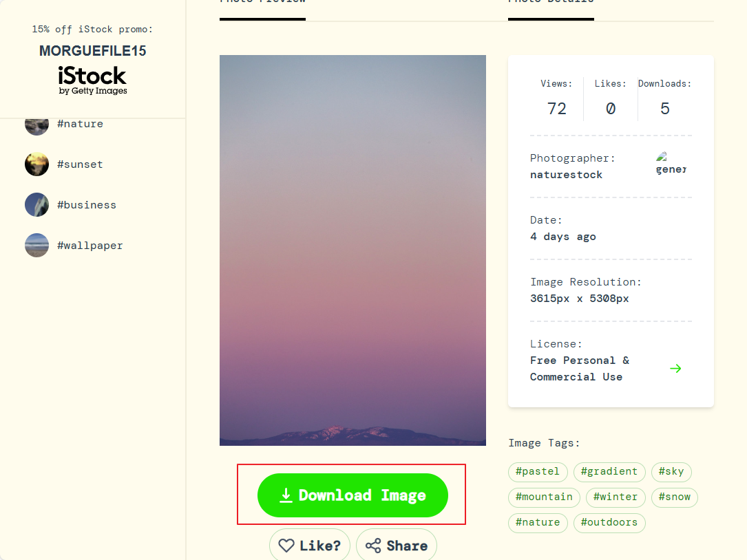Visit the naturestock photographer profile
The image size is (747, 560).
[x=566, y=175]
